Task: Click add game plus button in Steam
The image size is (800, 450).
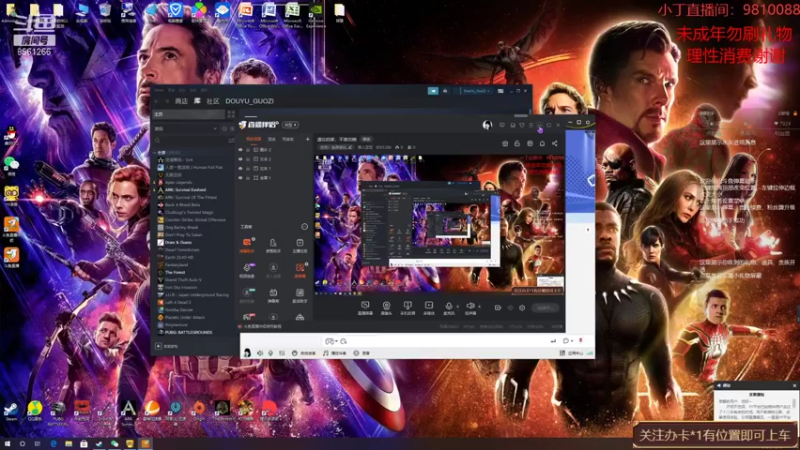Action: tap(158, 346)
